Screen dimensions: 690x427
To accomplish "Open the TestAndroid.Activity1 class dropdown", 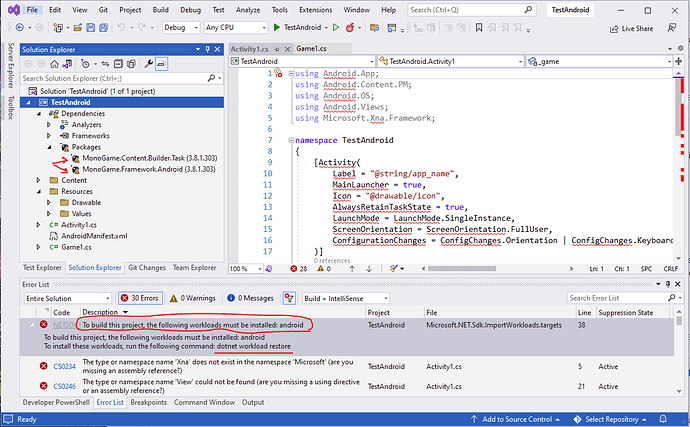I will tap(451, 61).
